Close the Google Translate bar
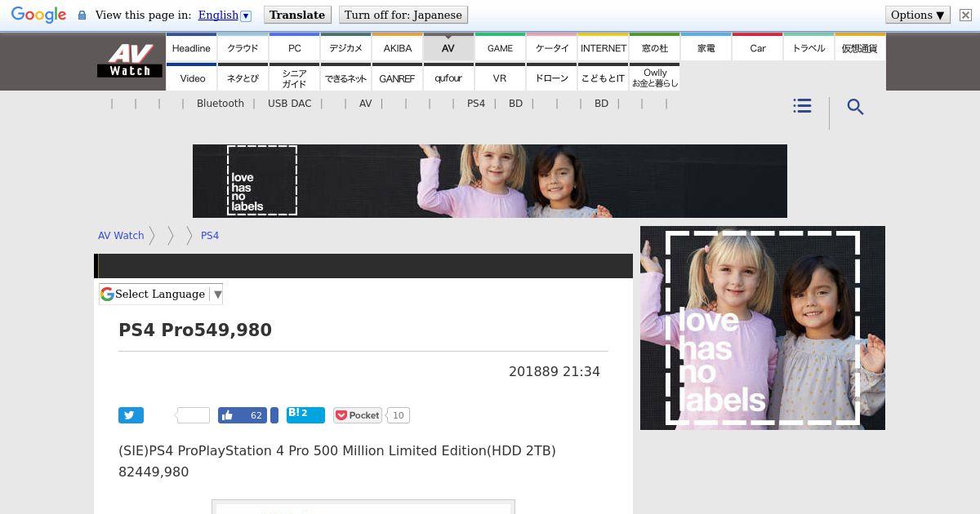The width and height of the screenshot is (980, 514). (x=965, y=15)
